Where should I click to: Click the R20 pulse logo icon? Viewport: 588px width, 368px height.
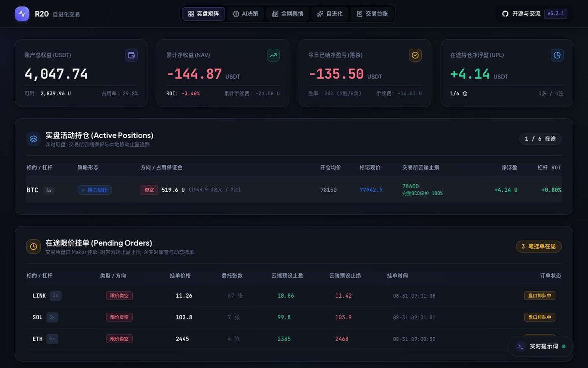point(22,14)
